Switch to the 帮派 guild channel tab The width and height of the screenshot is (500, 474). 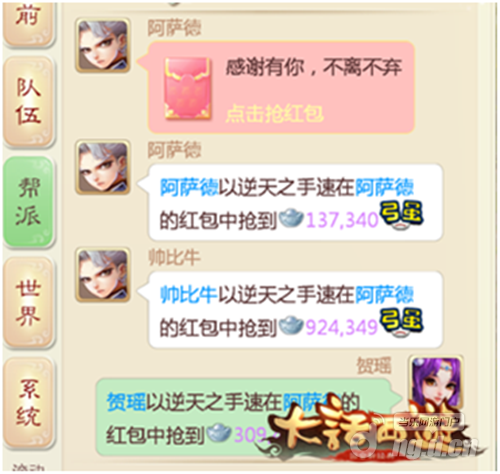pyautogui.click(x=28, y=201)
